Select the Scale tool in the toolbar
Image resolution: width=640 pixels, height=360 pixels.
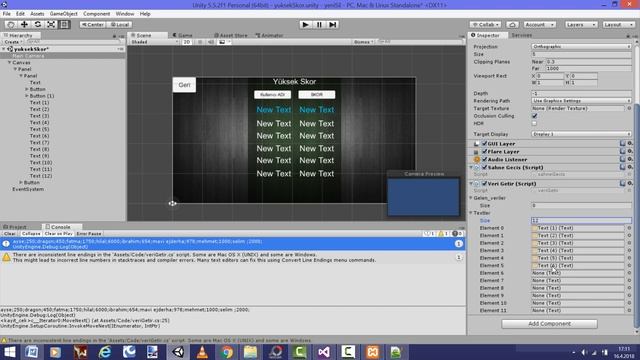[x=51, y=24]
